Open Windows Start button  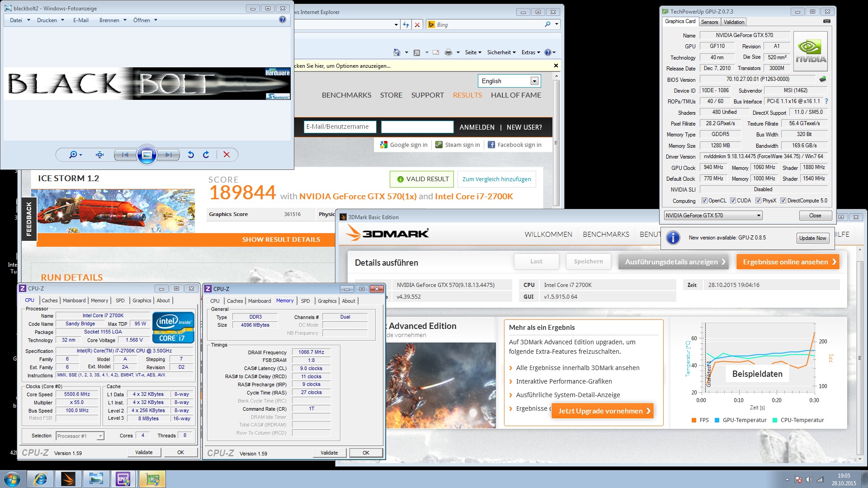tap(12, 479)
